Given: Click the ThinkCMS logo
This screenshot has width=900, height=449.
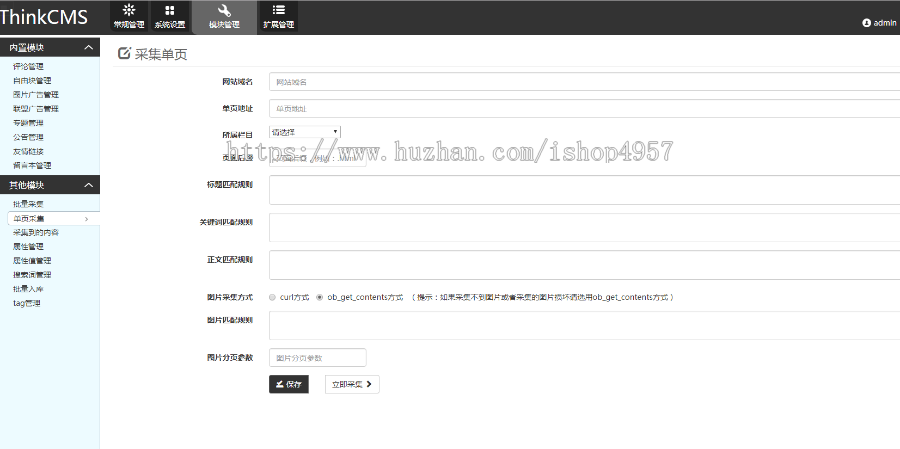Looking at the screenshot, I should click(44, 17).
